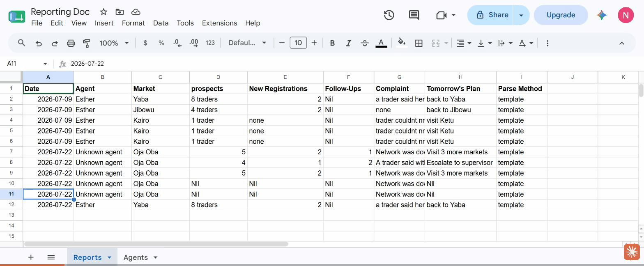644x266 pixels.
Task: Click the font size 10 field
Action: pyautogui.click(x=298, y=43)
